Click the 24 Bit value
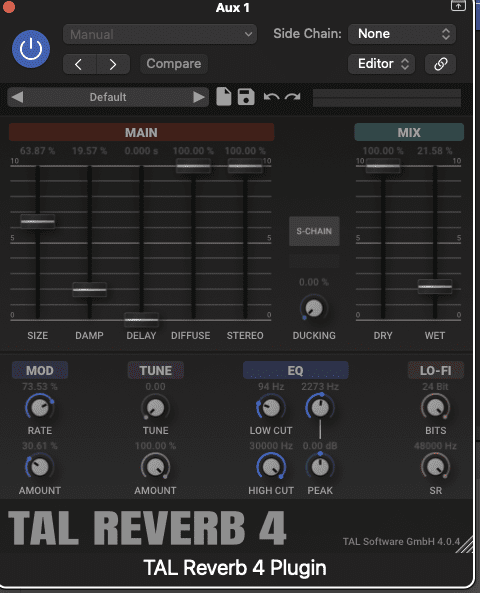The height and width of the screenshot is (593, 480). pos(435,387)
